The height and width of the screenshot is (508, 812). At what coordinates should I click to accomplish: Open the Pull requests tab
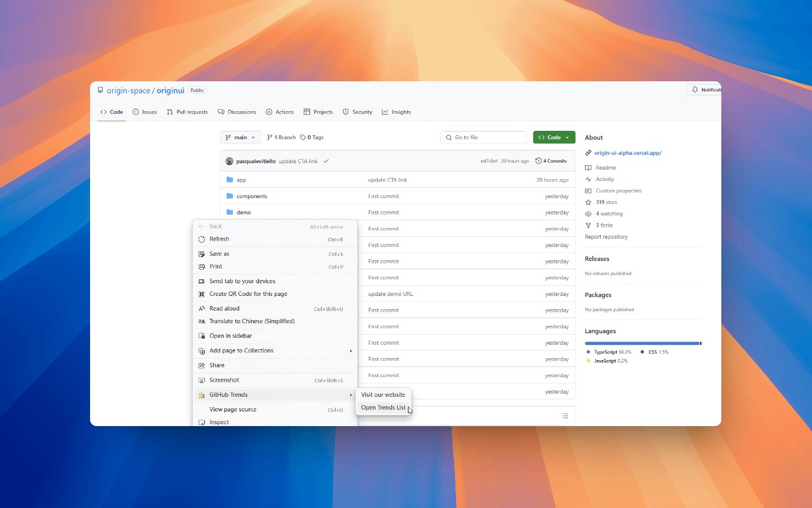tap(187, 112)
